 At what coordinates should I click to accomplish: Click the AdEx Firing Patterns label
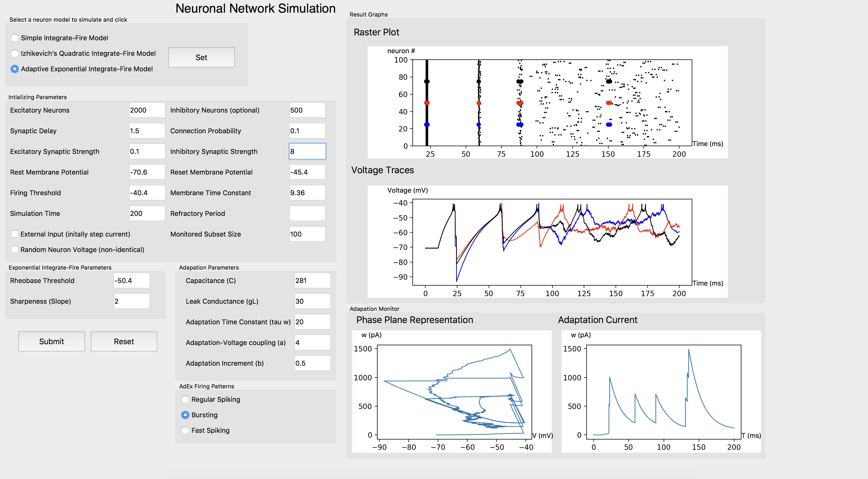206,386
